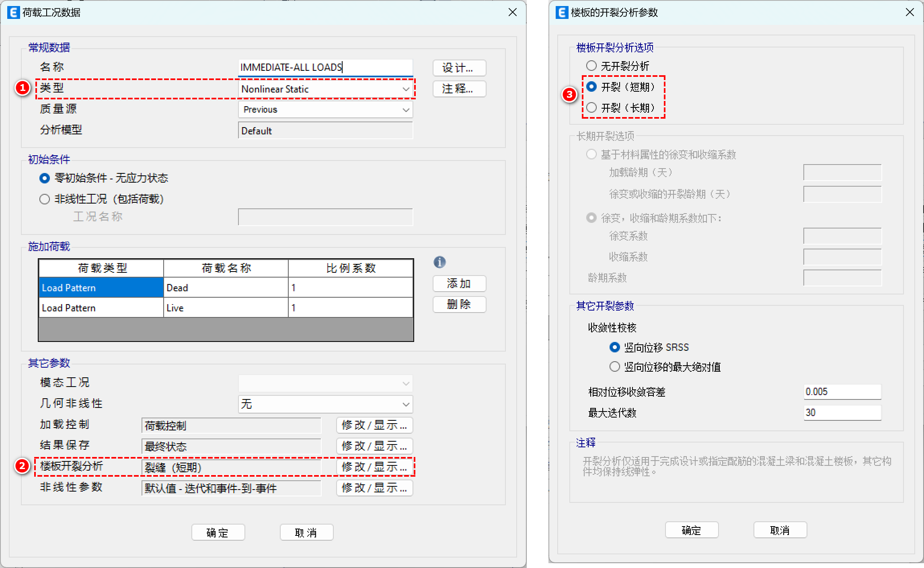Click the 名称 input field
The image size is (924, 568).
pos(325,67)
